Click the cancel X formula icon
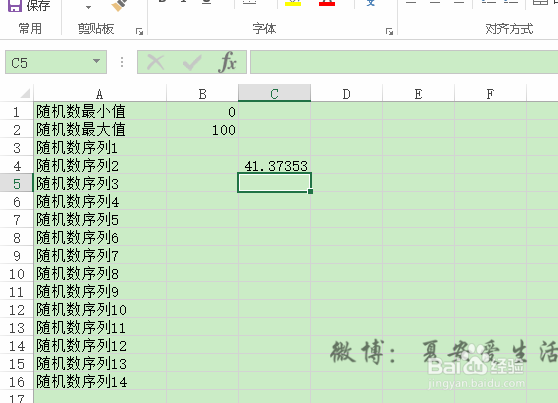The height and width of the screenshot is (403, 558). pos(156,63)
